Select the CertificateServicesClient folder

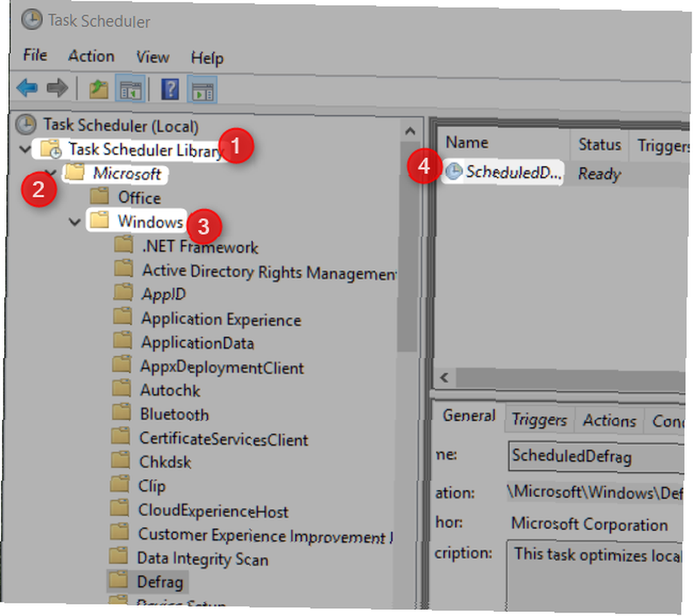(x=224, y=439)
